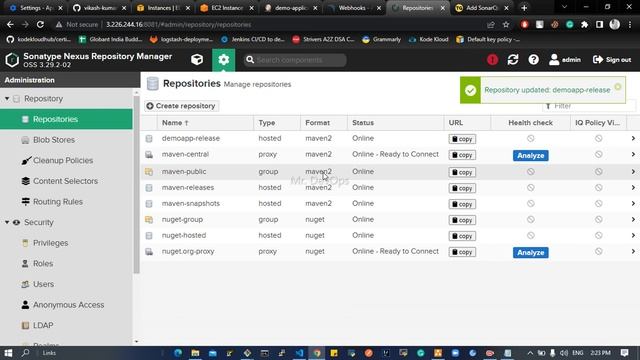The image size is (640, 360).
Task: Collapse the Repository tree section
Action: [7, 99]
